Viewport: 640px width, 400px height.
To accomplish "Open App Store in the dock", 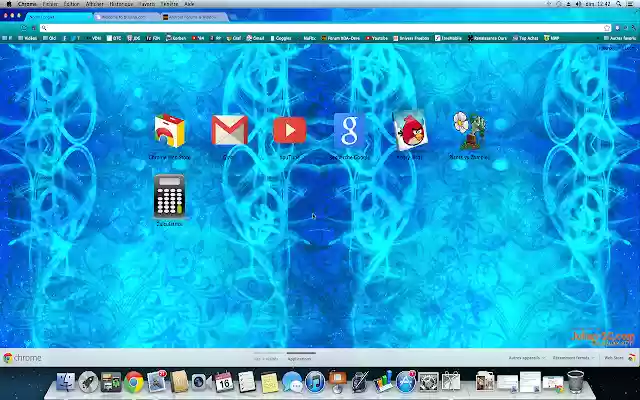I will [406, 382].
